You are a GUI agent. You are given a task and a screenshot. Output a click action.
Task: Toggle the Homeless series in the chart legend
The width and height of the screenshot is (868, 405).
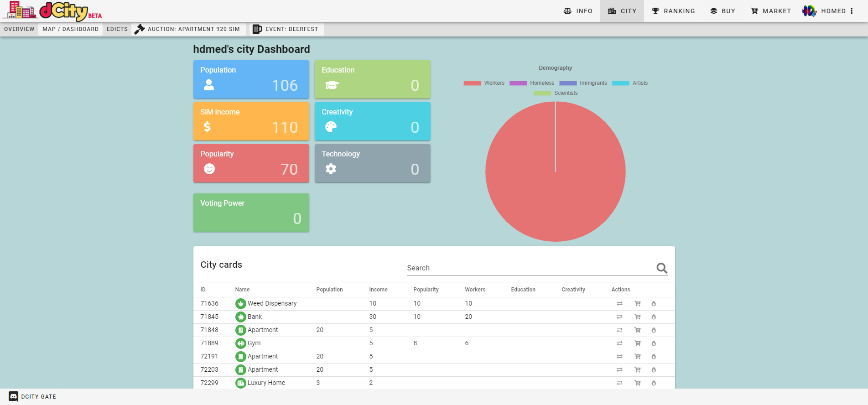pos(532,83)
